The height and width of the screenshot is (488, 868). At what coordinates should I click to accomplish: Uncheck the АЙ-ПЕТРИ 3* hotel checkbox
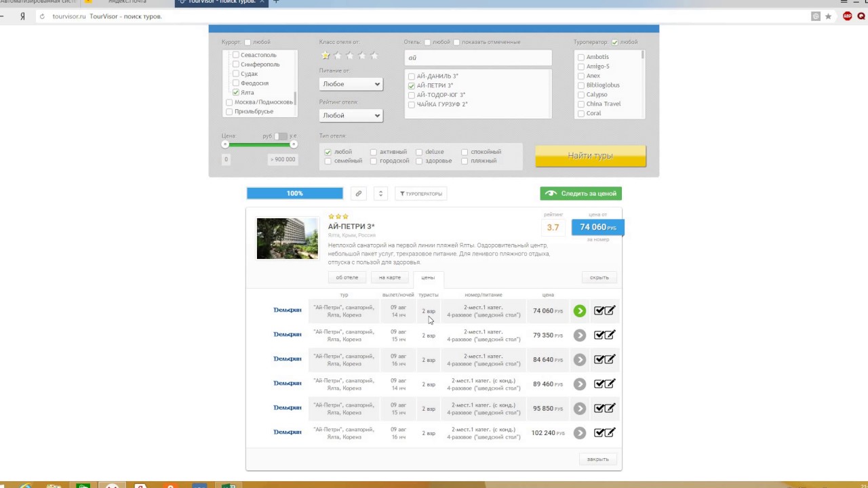(412, 86)
